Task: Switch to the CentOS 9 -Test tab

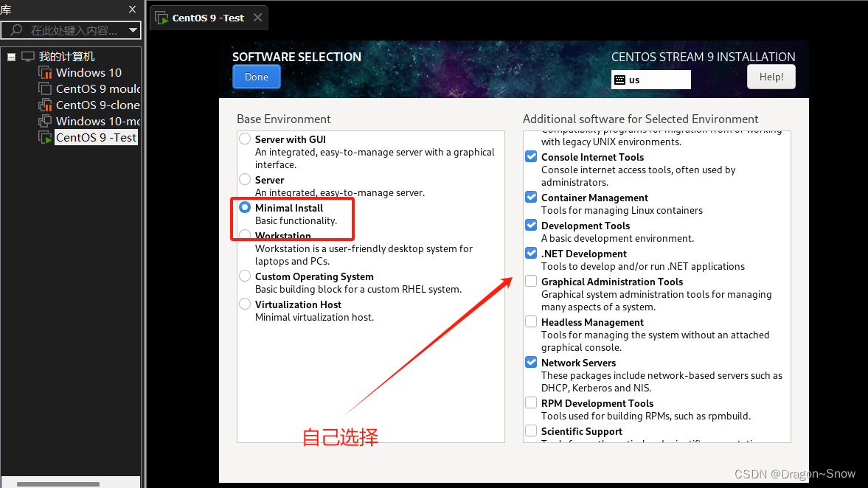Action: pos(208,18)
